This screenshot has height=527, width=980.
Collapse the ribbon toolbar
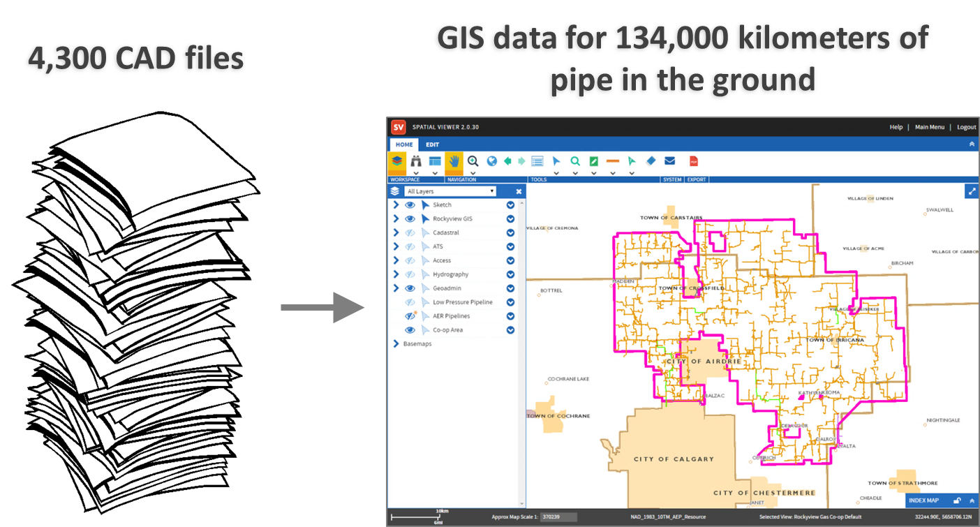click(972, 144)
